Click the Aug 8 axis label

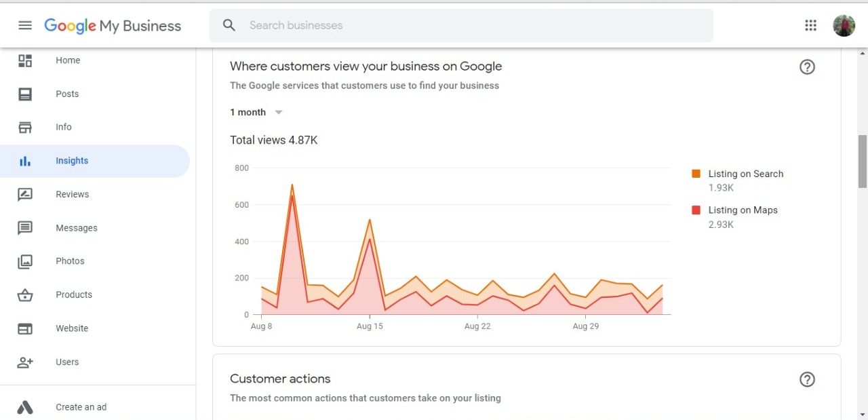coord(261,326)
